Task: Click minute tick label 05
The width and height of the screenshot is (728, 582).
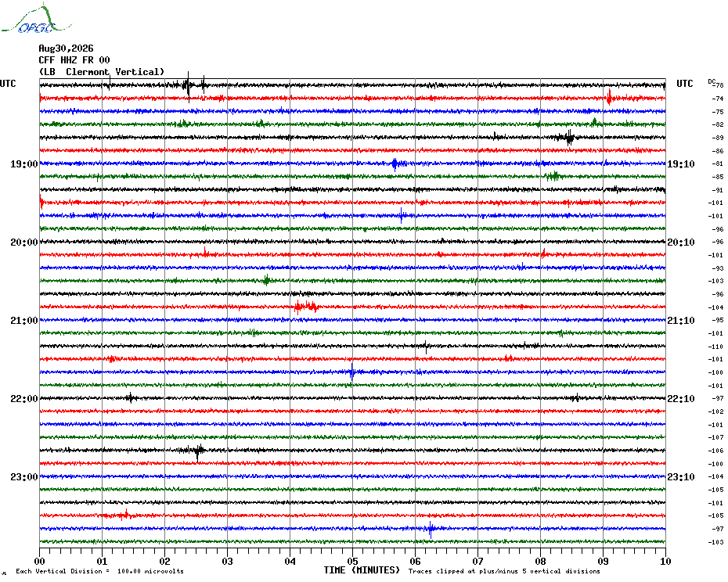Action: 352,561
